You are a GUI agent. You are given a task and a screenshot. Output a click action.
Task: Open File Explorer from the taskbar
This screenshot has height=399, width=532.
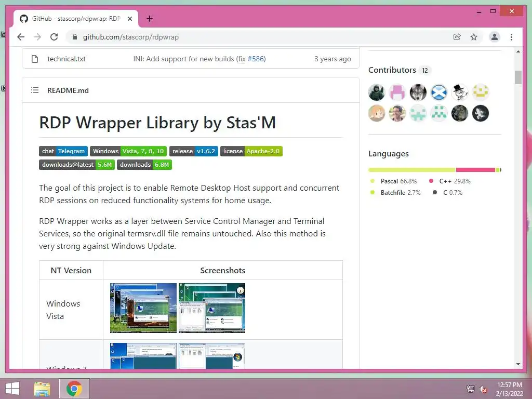42,389
